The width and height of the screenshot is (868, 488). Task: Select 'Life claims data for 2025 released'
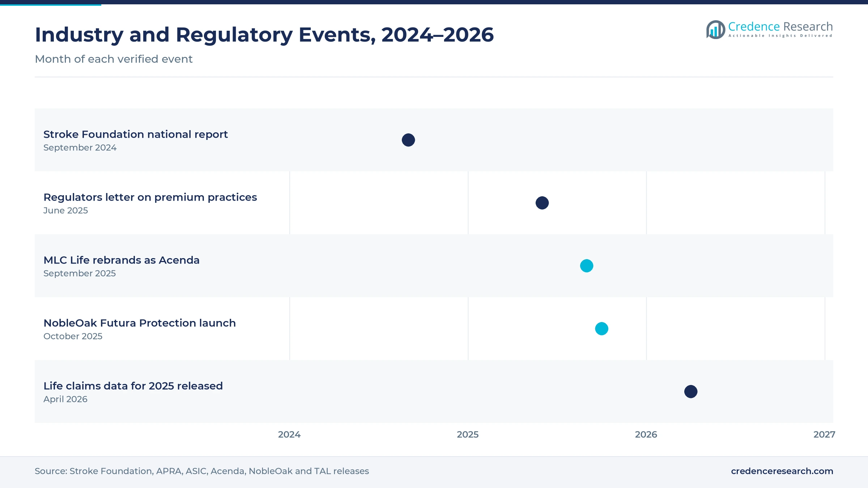tap(133, 386)
